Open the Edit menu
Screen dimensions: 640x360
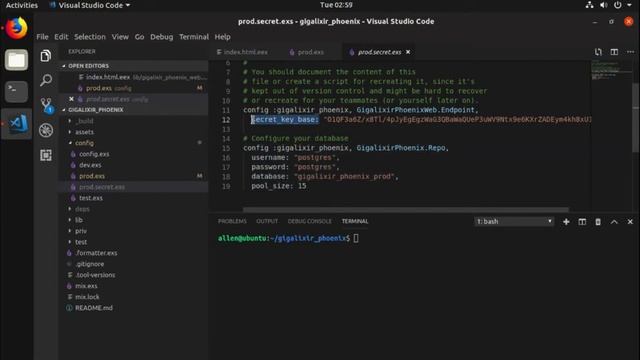tap(61, 37)
